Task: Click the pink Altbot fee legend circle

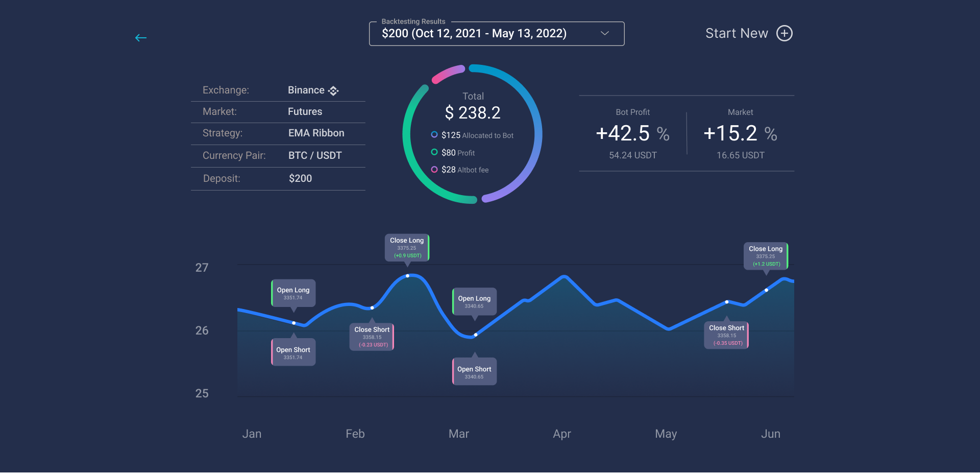Action: point(434,170)
